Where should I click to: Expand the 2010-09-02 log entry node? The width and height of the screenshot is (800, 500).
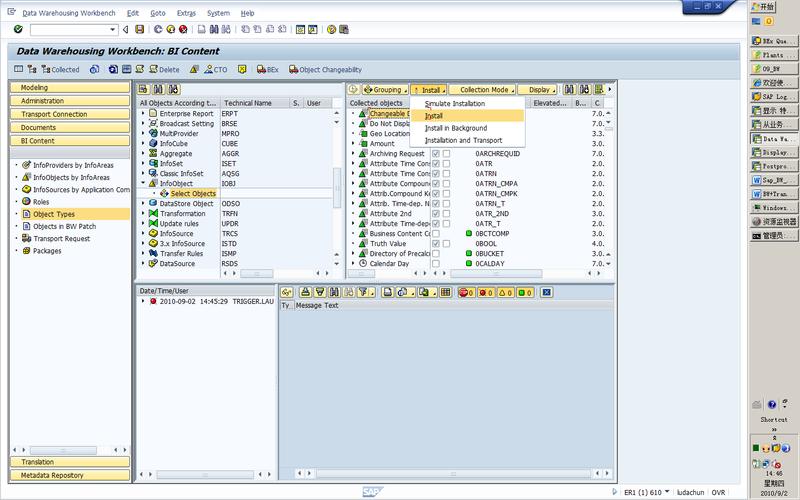point(143,302)
